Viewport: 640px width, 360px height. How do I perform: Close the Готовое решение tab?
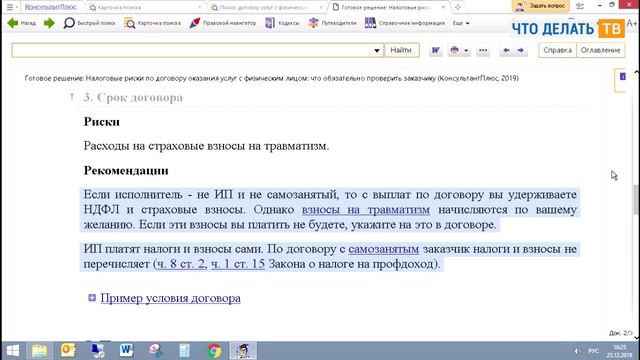point(444,7)
